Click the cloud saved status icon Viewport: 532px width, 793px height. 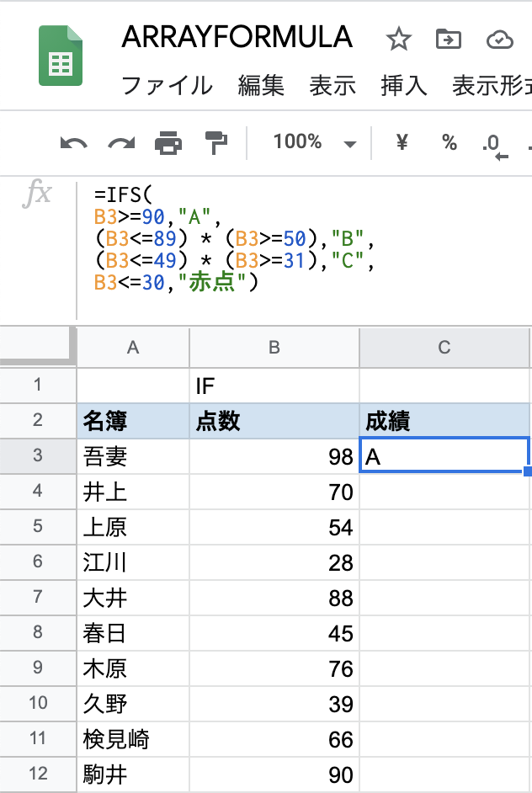(500, 40)
